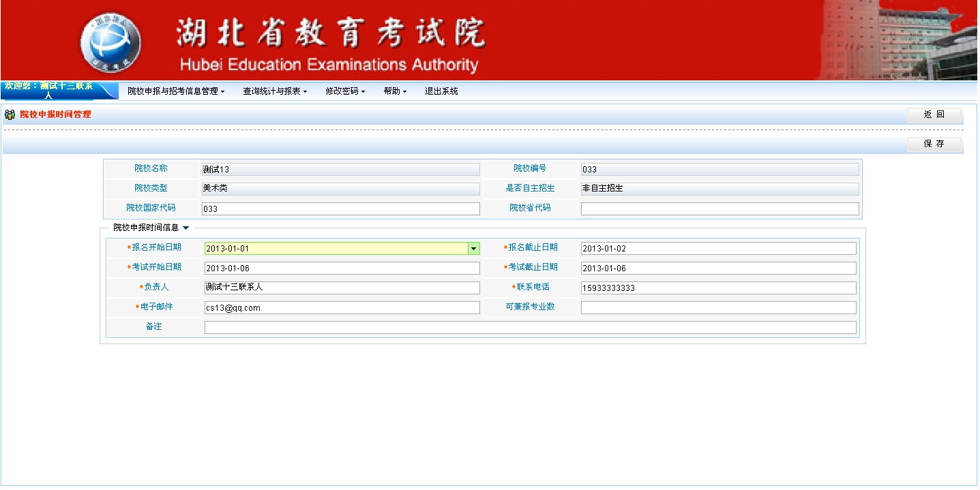Screen dimensions: 980x490
Task: Click the 电子邮件 email field
Action: click(342, 307)
